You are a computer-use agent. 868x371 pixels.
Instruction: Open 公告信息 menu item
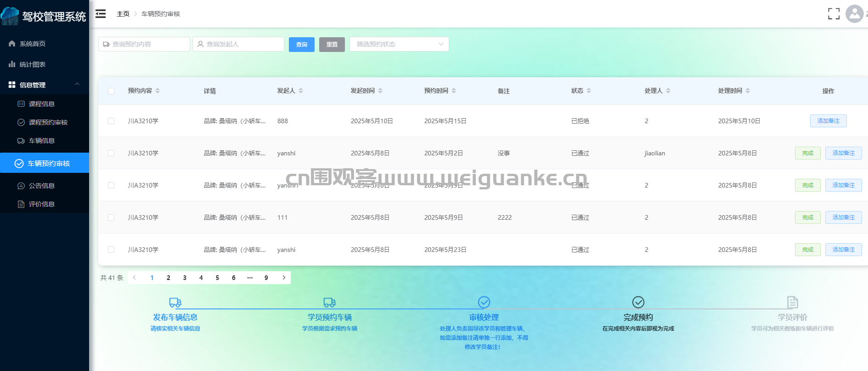coord(45,186)
